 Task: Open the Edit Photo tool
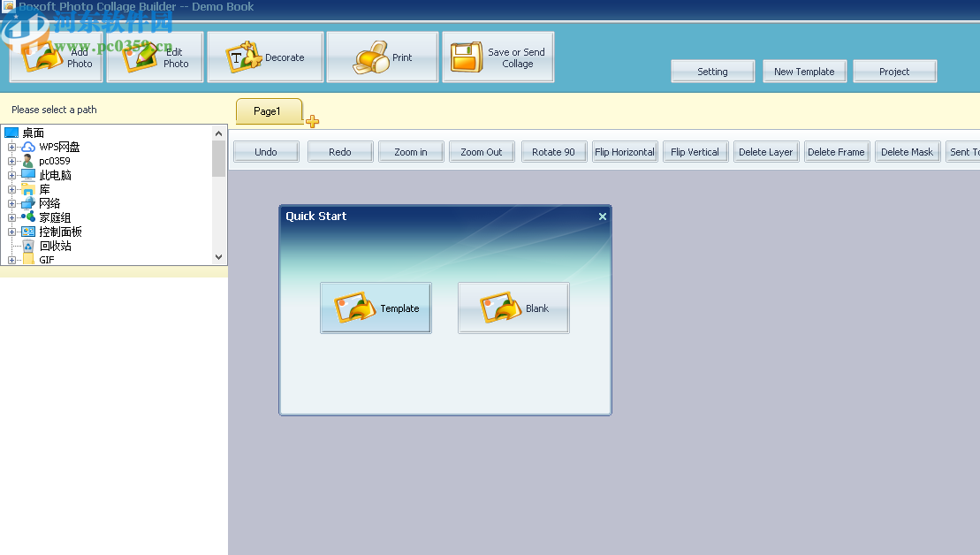pyautogui.click(x=155, y=57)
